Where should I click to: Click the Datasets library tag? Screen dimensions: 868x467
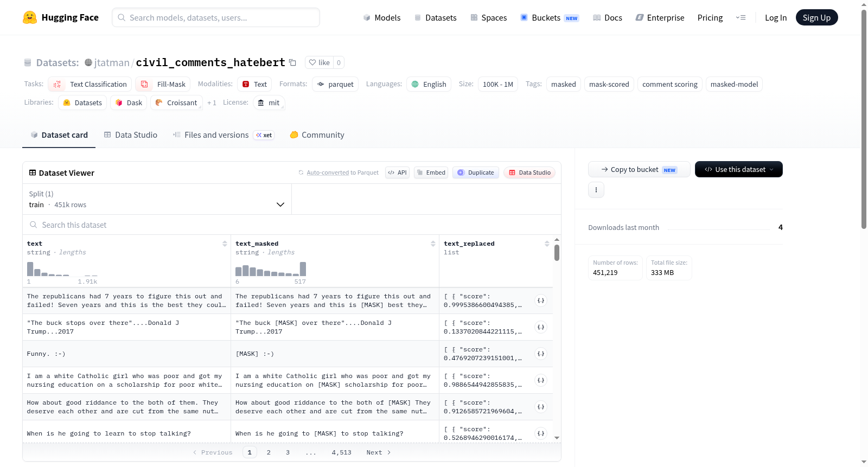[x=82, y=103]
